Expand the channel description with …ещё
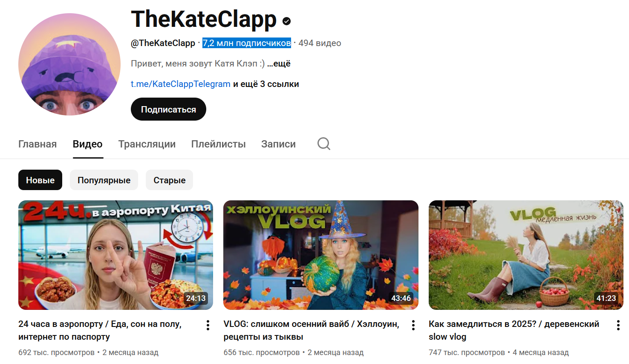The height and width of the screenshot is (364, 629). pos(279,64)
